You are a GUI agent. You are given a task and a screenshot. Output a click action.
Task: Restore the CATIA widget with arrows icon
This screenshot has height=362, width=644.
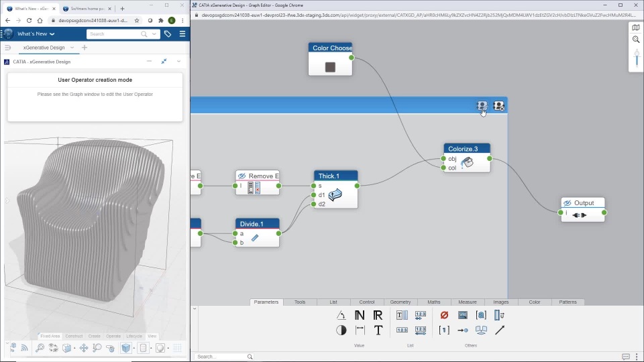[164, 61]
